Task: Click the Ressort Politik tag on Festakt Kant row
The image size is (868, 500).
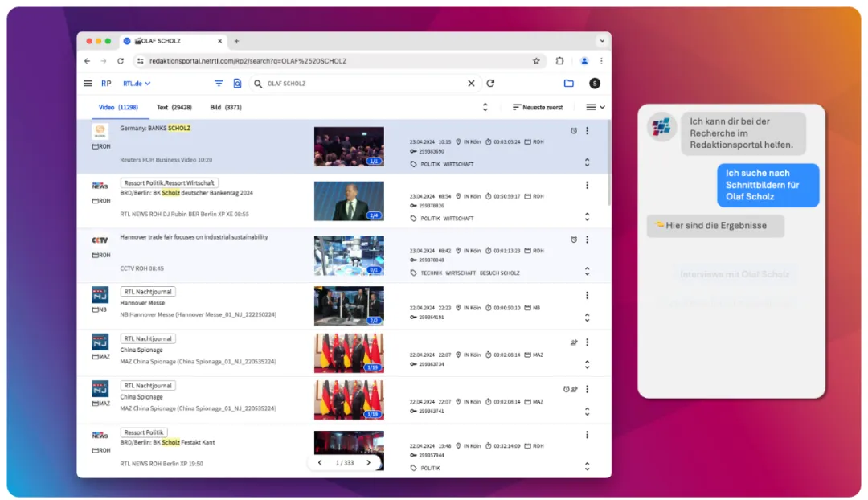Action: click(144, 432)
